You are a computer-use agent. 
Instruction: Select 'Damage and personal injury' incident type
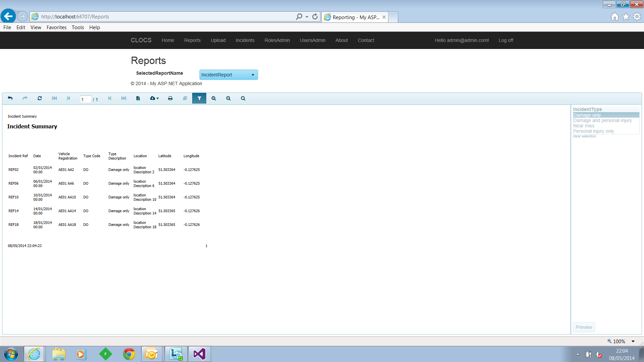click(x=602, y=120)
